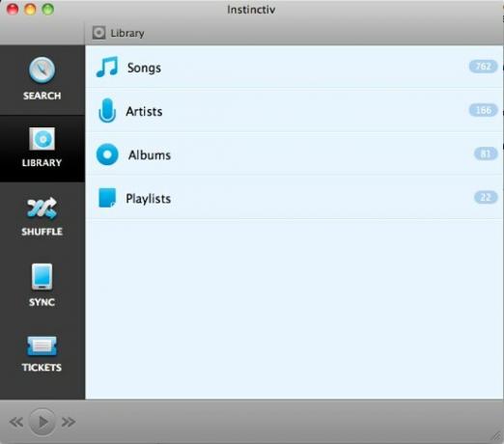504x444 pixels.
Task: Click the 166 artists count badge
Action: point(483,110)
